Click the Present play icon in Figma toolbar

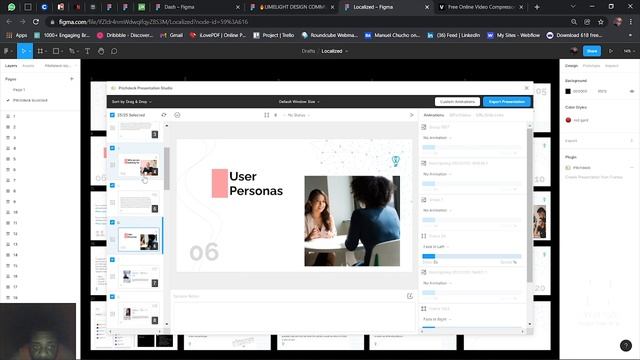point(611,51)
